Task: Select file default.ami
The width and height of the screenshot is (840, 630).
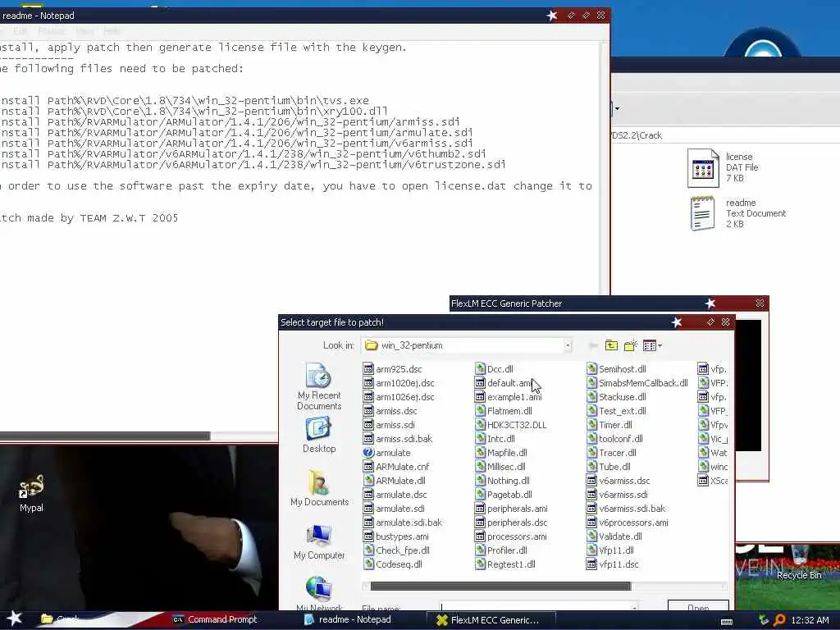Action: click(x=504, y=383)
